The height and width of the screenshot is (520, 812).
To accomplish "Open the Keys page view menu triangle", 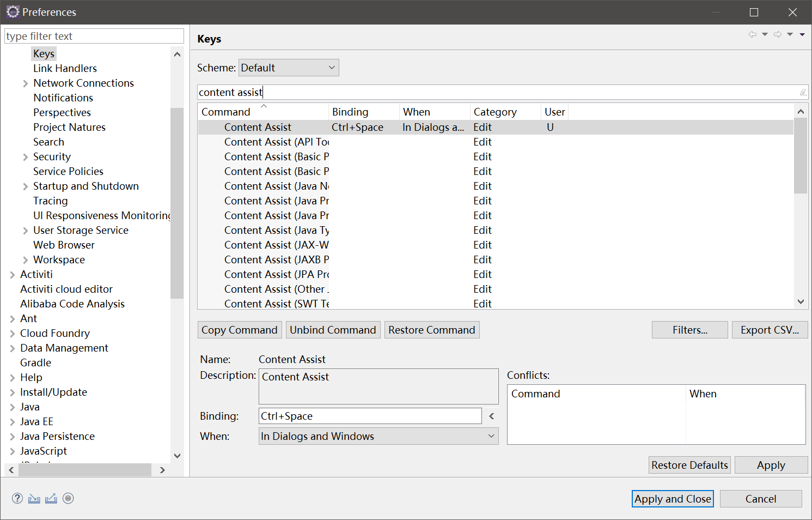I will (x=802, y=34).
